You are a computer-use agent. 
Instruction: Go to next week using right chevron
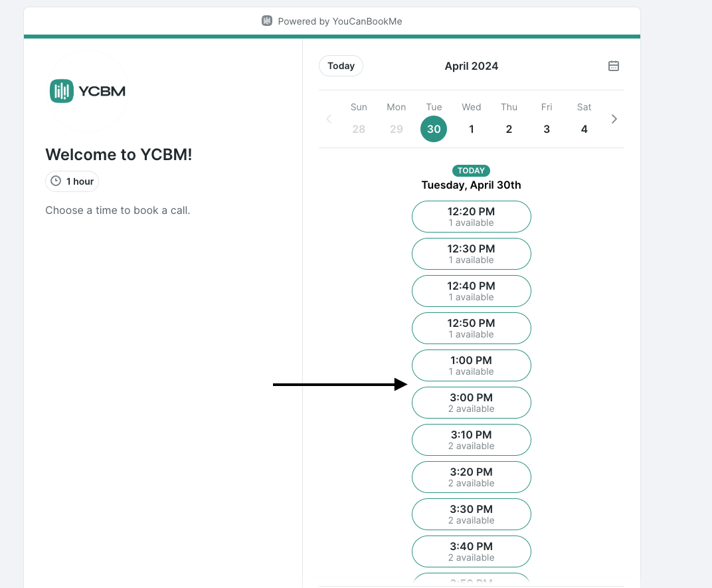pyautogui.click(x=614, y=119)
